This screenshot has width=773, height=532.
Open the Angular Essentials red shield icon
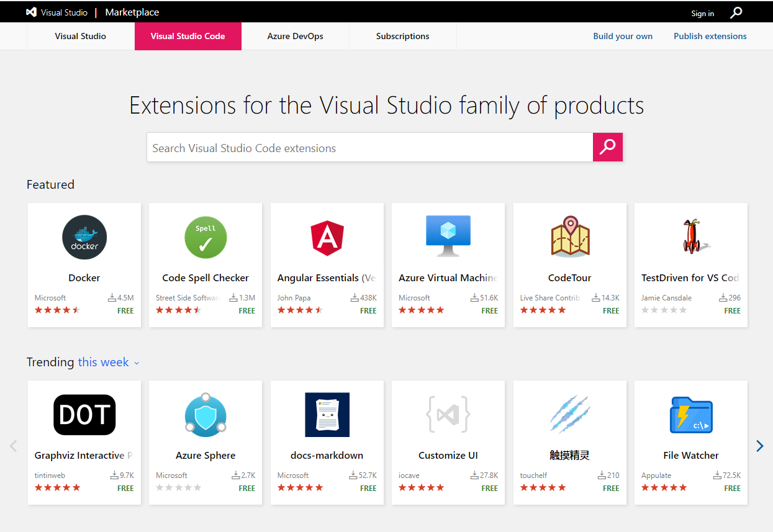327,238
